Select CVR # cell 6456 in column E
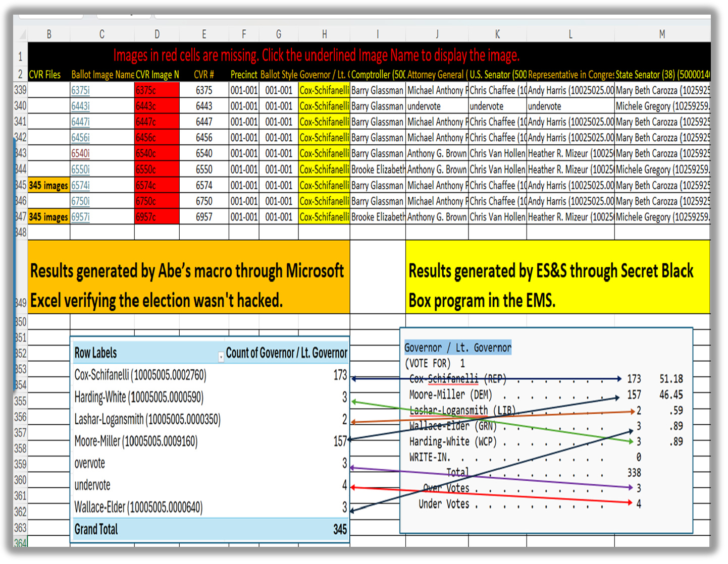 point(204,137)
